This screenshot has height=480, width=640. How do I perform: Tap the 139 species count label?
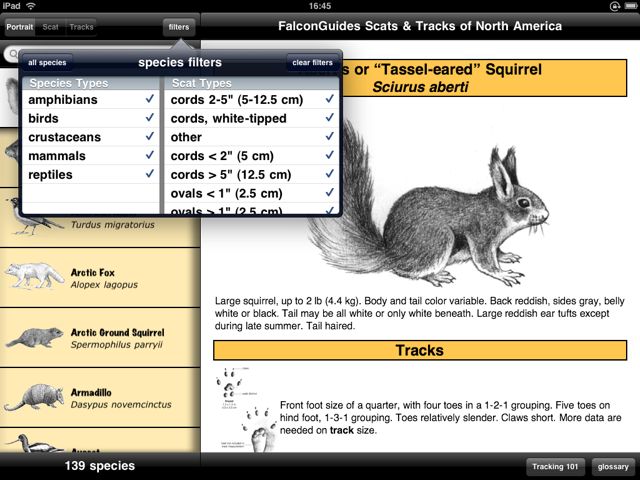click(x=100, y=466)
